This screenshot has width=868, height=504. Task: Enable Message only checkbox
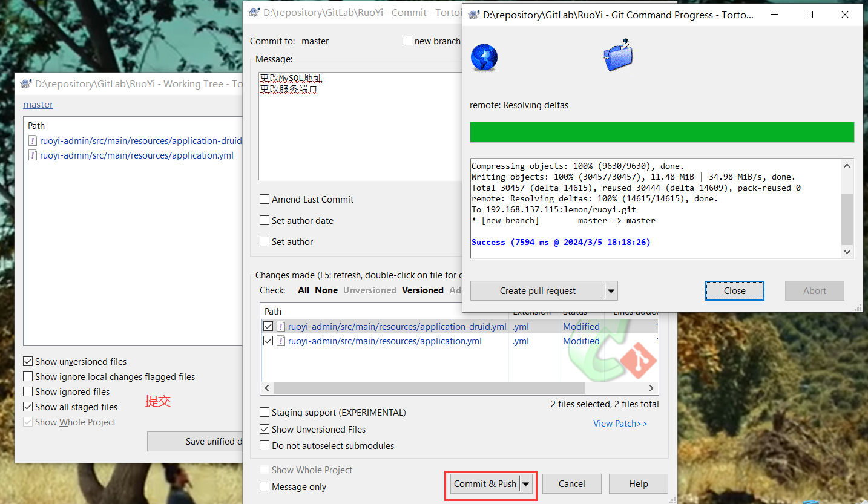(265, 487)
